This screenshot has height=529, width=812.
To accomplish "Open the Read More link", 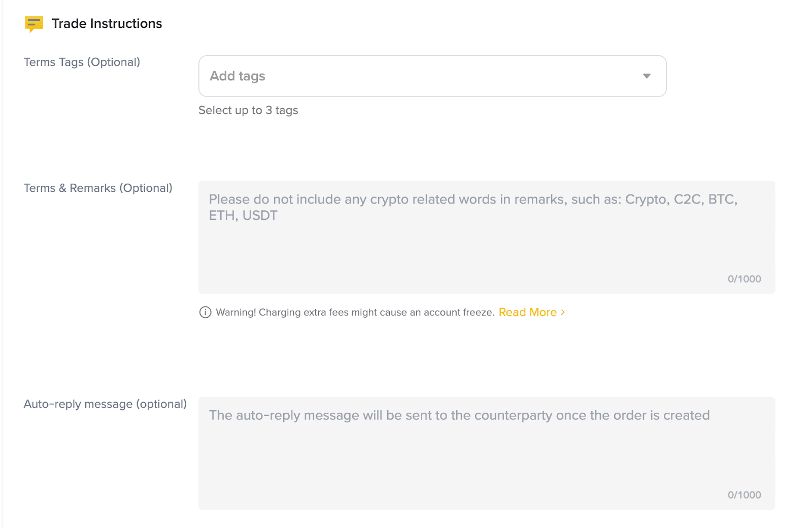I will coord(527,312).
